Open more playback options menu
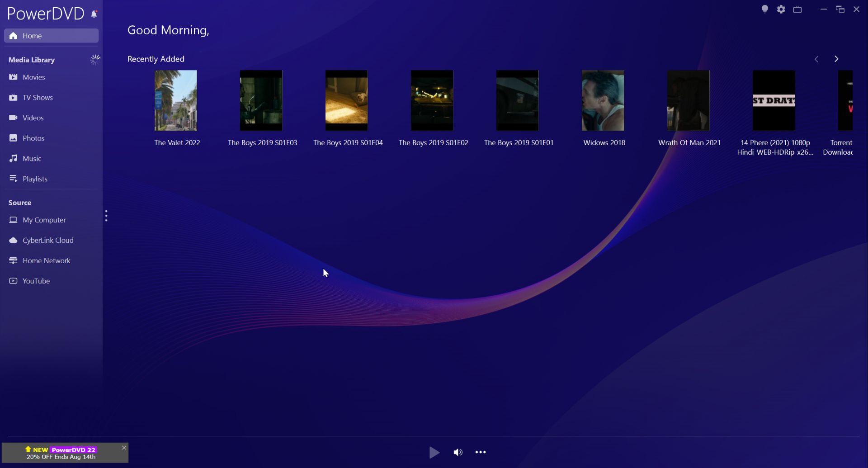 tap(481, 453)
